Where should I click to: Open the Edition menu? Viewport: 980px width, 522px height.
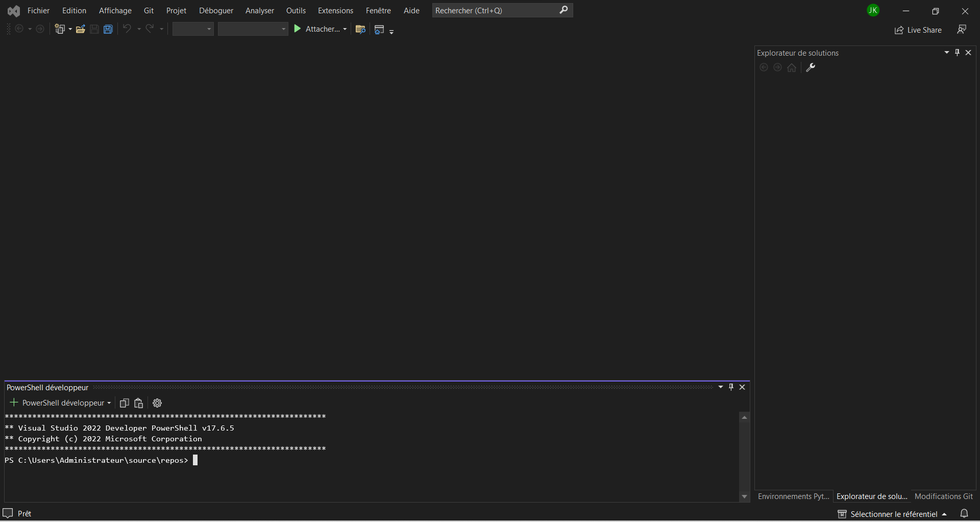click(74, 11)
